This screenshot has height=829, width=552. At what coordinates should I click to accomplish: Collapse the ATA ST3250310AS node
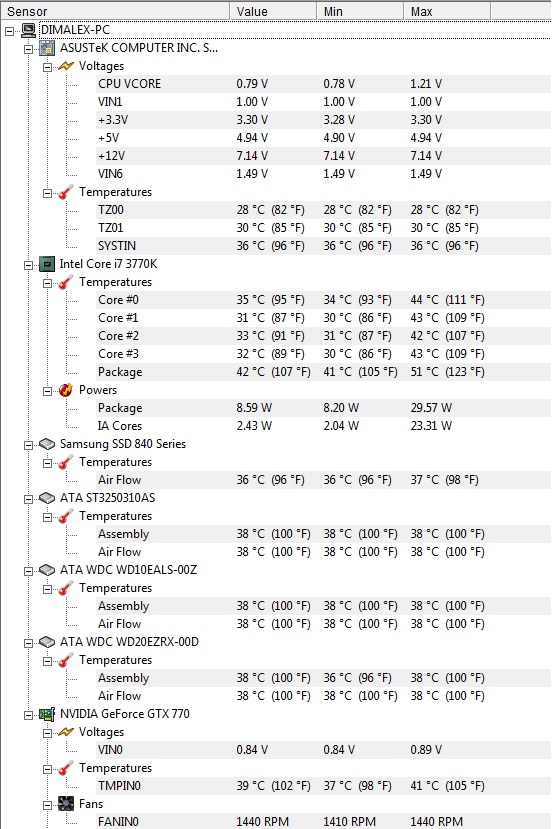29,499
